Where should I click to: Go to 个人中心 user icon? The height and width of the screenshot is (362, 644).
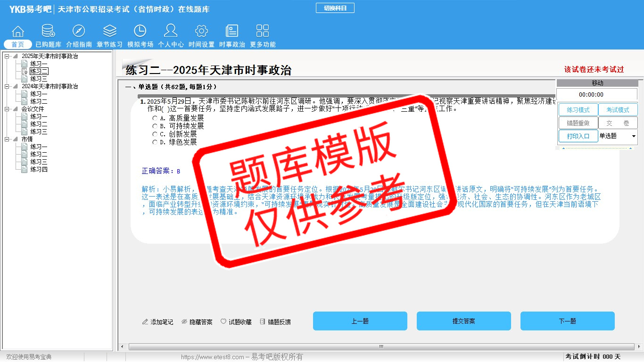tap(171, 32)
